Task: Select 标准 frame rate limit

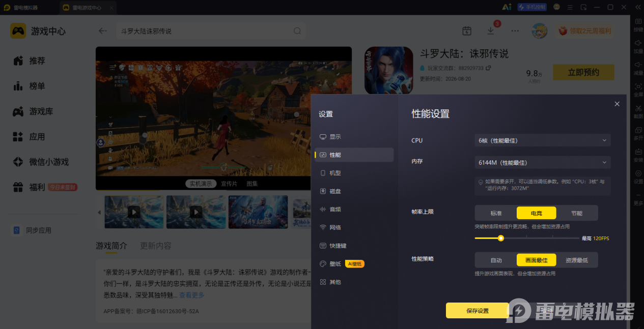Action: [496, 213]
